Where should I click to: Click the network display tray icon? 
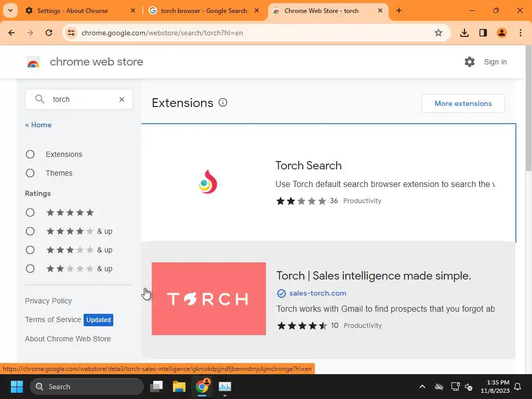[455, 387]
